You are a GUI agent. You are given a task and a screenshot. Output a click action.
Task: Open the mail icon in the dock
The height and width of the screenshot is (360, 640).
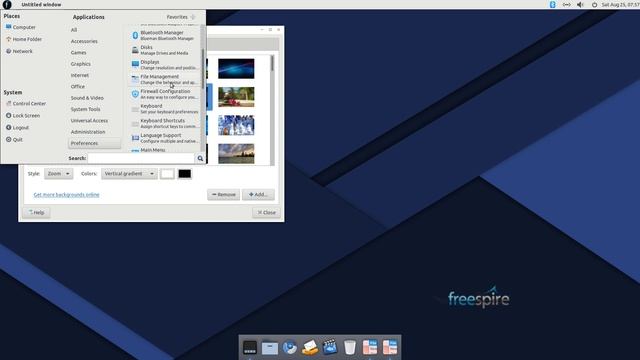click(310, 347)
